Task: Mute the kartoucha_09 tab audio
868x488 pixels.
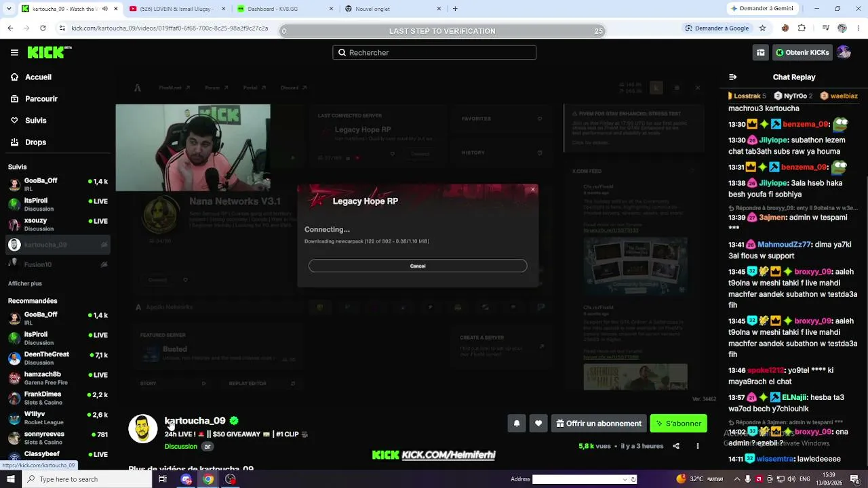Action: pyautogui.click(x=104, y=9)
